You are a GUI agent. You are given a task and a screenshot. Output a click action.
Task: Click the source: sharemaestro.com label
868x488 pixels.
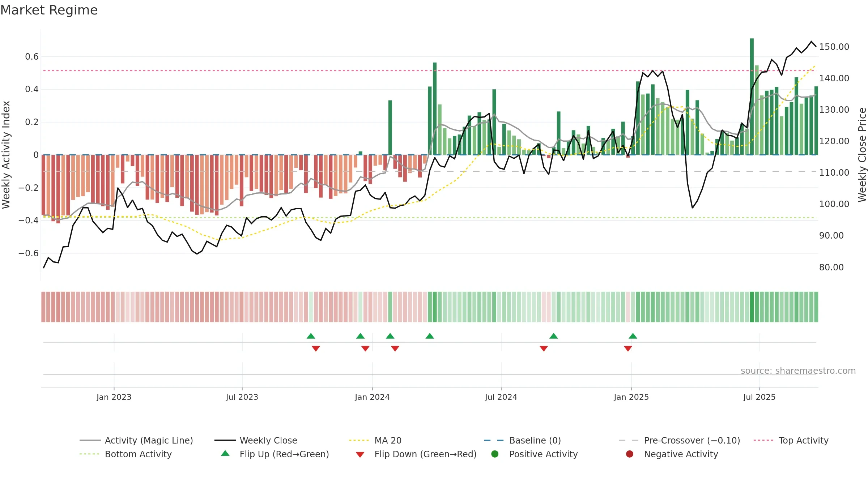tap(798, 371)
